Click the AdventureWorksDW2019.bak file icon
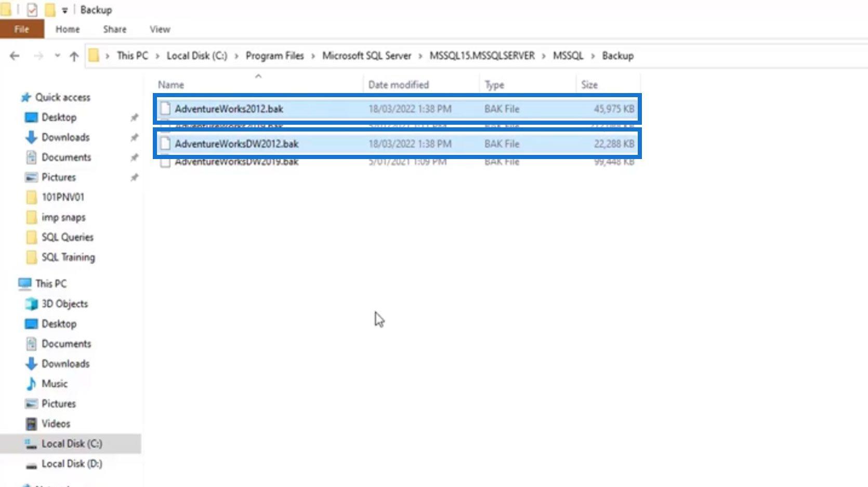This screenshot has height=487, width=868. (165, 162)
